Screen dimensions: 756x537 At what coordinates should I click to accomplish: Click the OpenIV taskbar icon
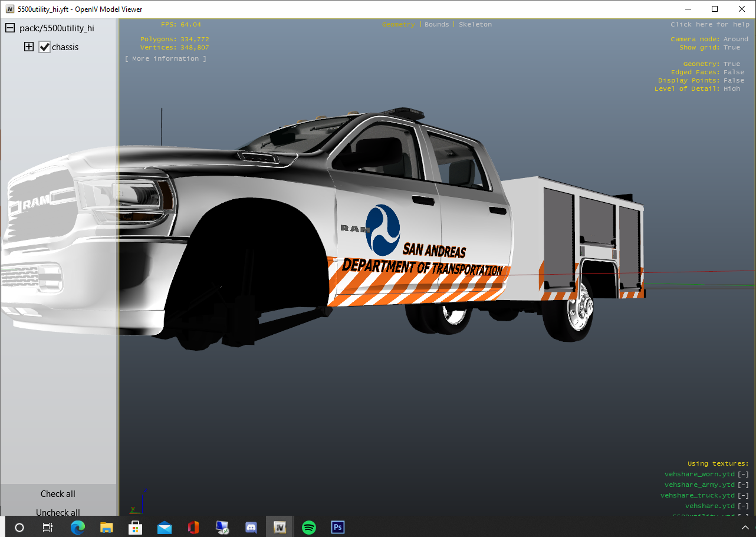pos(280,527)
